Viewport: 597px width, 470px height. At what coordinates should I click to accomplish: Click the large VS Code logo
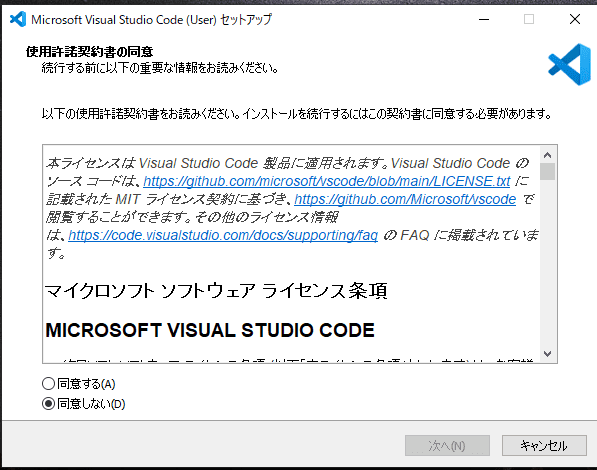click(570, 64)
